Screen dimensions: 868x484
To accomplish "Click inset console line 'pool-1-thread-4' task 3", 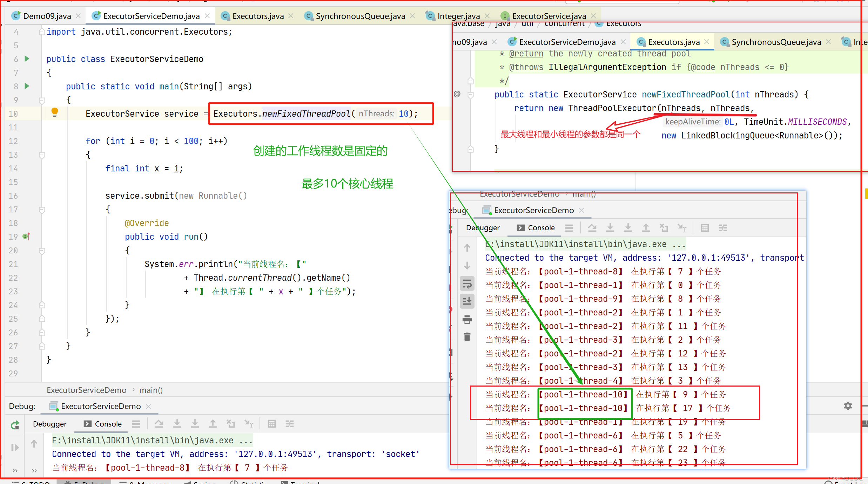I will point(603,381).
